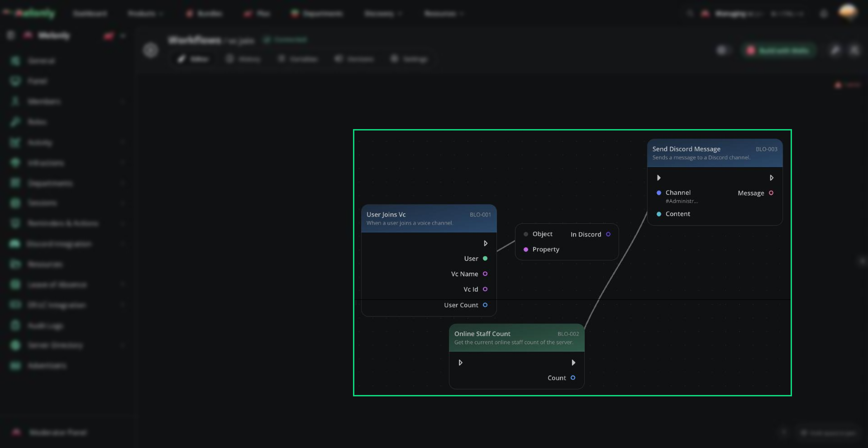
Task: Click the gray Object input port
Action: click(x=526, y=234)
